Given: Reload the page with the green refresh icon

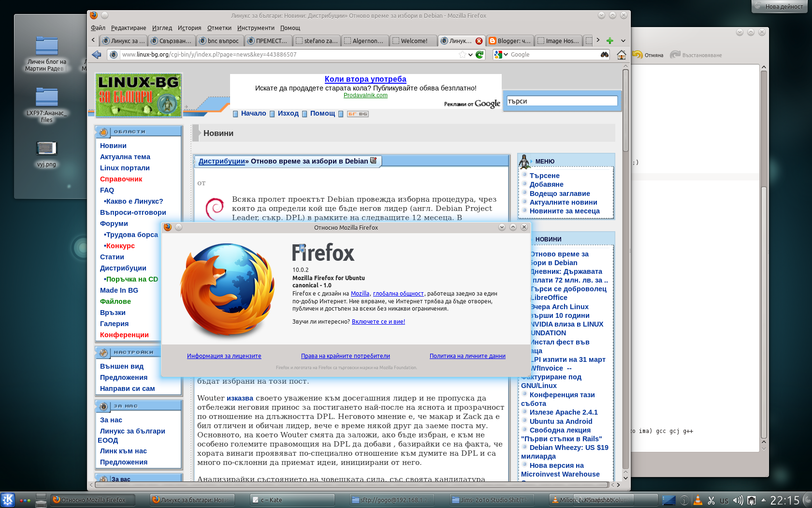Looking at the screenshot, I should [479, 55].
